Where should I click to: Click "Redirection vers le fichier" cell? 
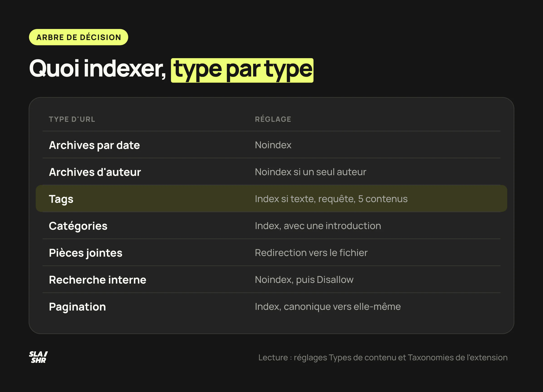(311, 253)
